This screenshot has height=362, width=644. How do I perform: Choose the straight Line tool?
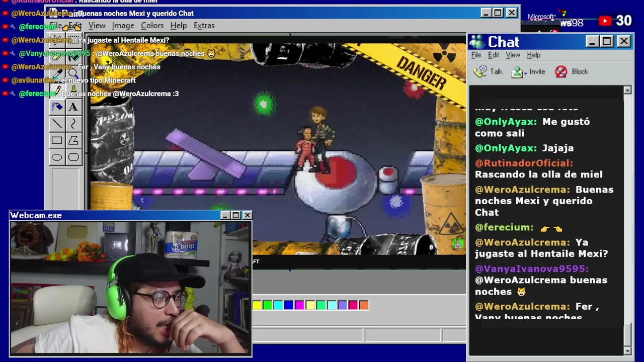pyautogui.click(x=57, y=124)
